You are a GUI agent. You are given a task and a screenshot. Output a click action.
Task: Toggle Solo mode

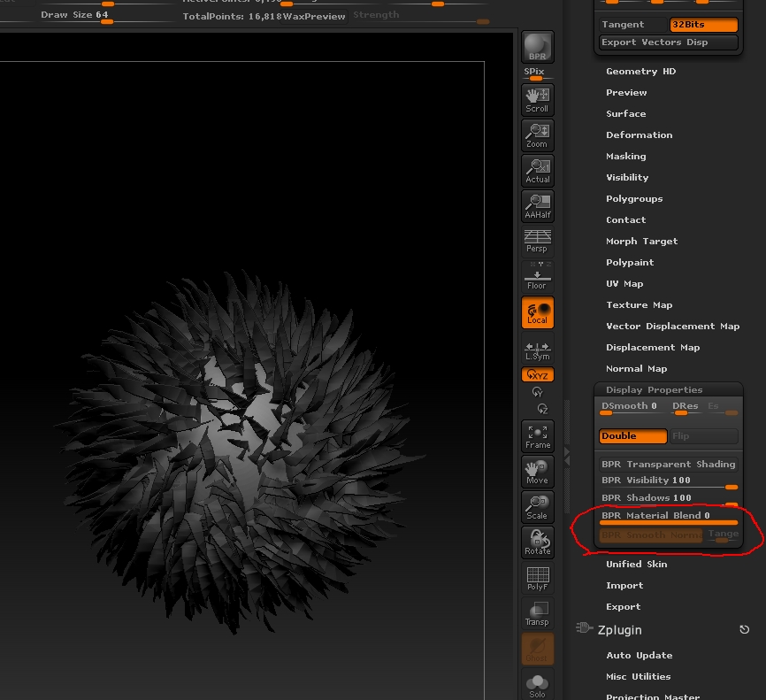(x=538, y=684)
